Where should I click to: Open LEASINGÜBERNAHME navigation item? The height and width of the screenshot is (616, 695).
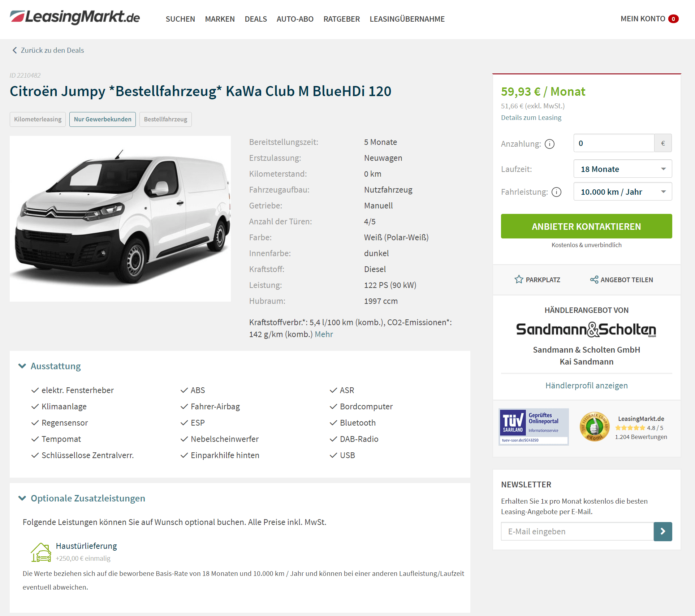coord(407,19)
